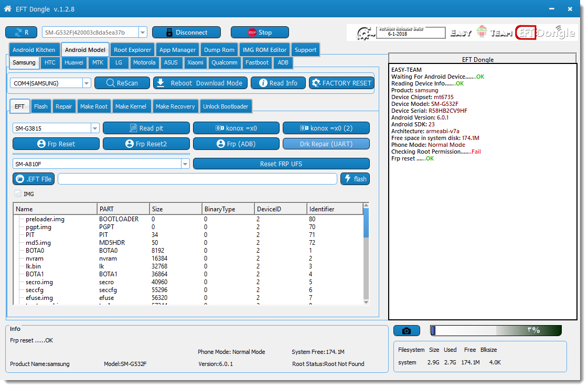Switch to Dump Rom tab
The height and width of the screenshot is (388, 588).
pos(219,50)
